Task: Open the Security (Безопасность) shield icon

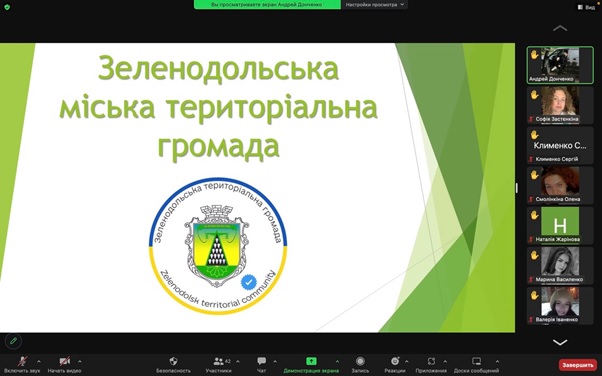Action: point(174,361)
